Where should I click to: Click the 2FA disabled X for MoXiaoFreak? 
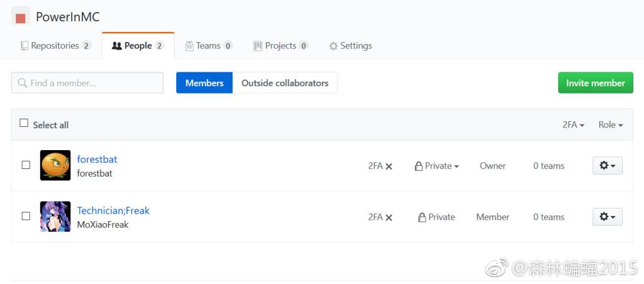click(389, 217)
